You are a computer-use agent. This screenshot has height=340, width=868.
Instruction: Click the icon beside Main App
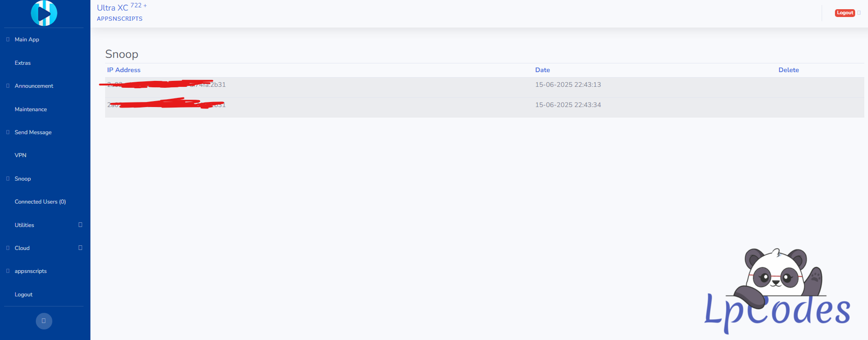tap(8, 40)
